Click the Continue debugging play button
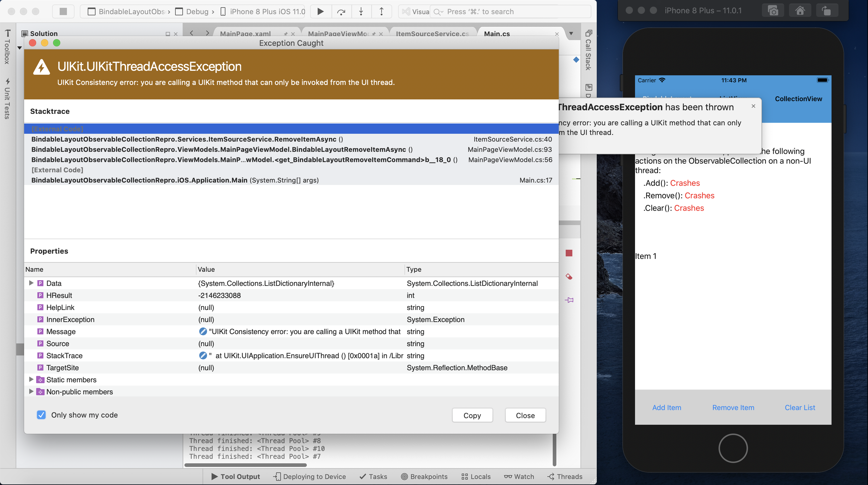 point(320,11)
